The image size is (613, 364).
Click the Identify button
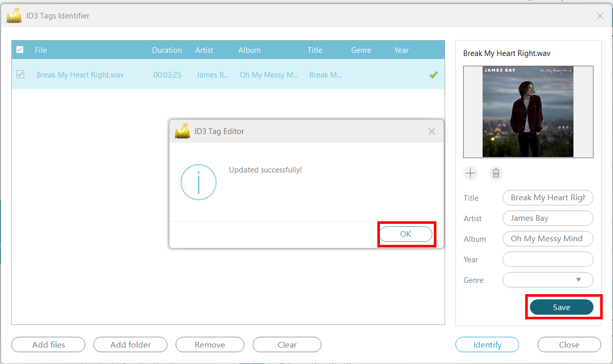[487, 344]
